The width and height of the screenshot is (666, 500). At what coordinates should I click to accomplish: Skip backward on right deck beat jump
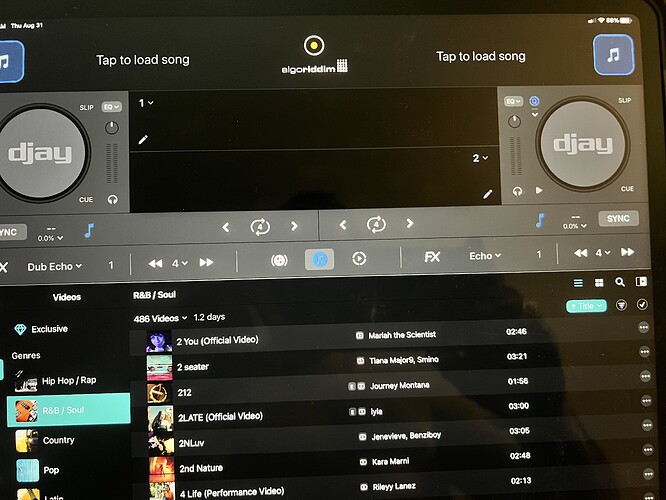(x=581, y=253)
